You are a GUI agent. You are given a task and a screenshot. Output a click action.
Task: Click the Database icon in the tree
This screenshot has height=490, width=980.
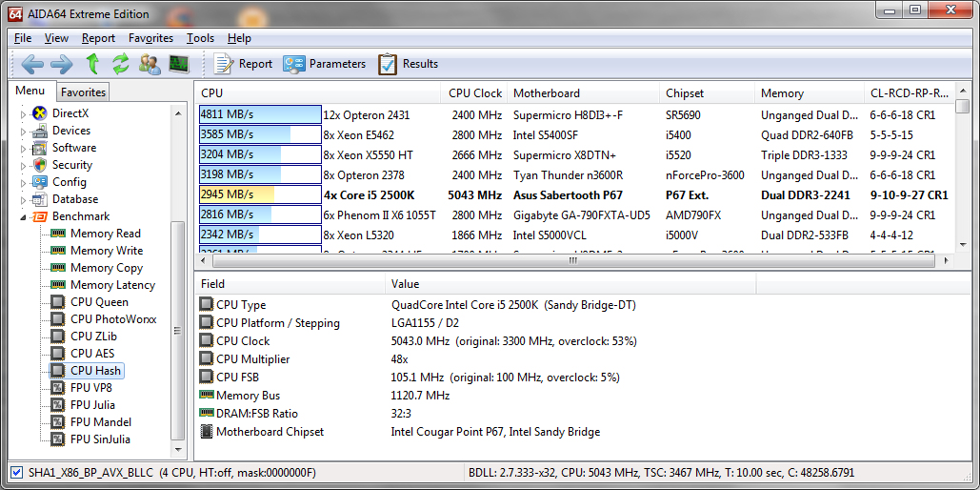40,199
